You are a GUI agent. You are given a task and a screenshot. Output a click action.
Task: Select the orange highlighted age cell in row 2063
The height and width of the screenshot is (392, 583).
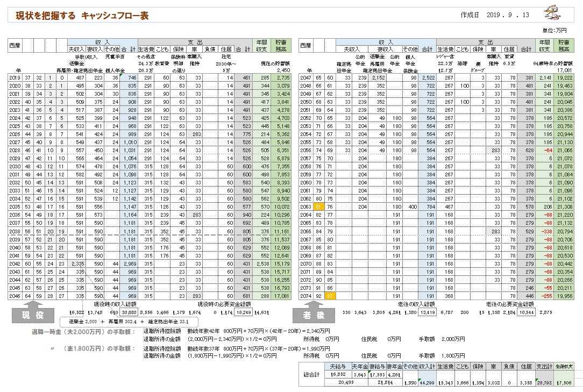318,206
